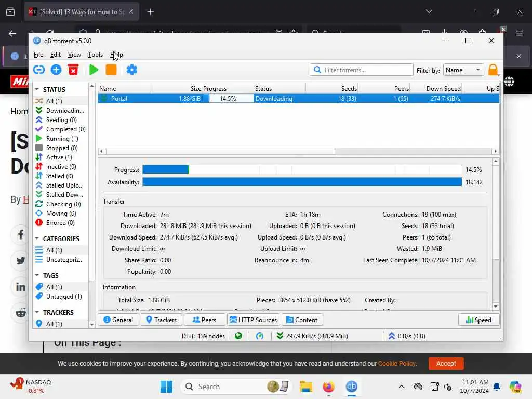Switch to the Trackers tab

162,320
